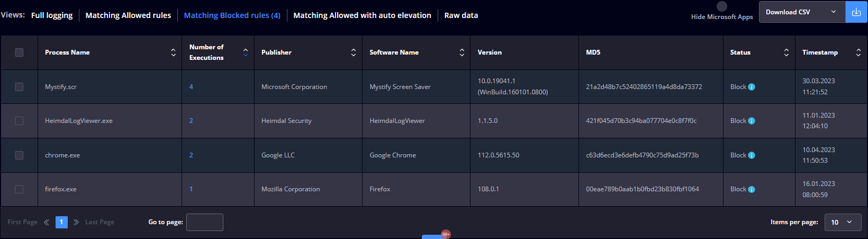Click Firefox software name cell
The image size is (868, 239).
click(x=380, y=189)
